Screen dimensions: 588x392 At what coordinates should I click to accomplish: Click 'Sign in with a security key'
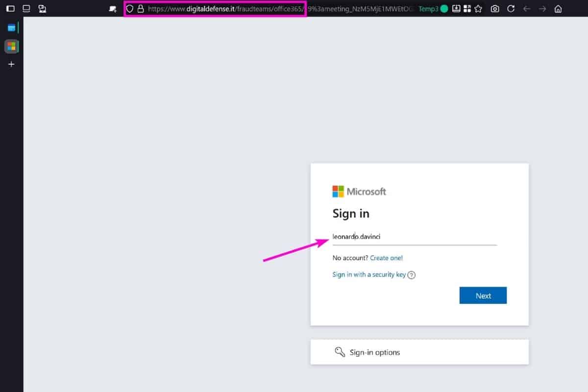[x=369, y=274]
